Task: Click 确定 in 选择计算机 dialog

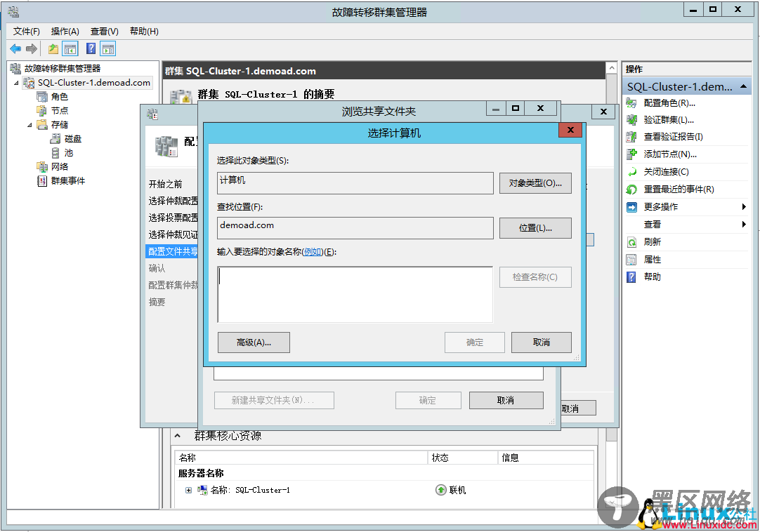Action: [x=475, y=343]
